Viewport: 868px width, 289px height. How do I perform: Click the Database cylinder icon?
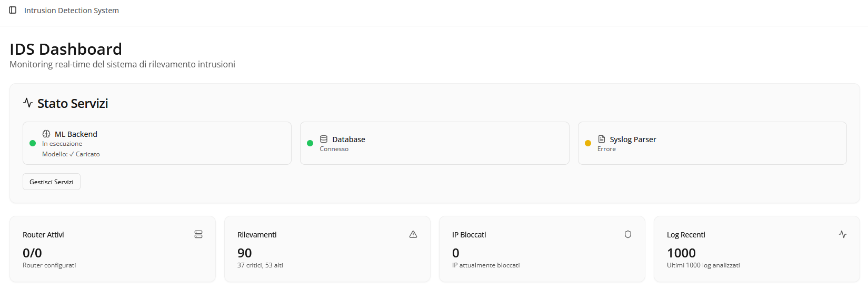click(324, 139)
